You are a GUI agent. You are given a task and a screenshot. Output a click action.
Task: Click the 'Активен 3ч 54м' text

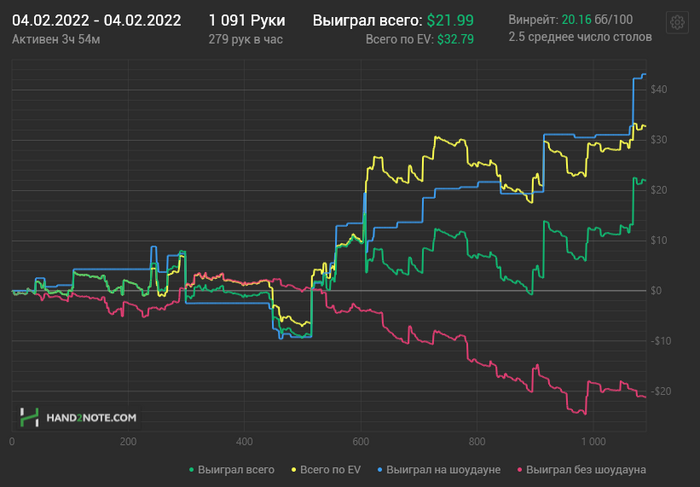(56, 40)
